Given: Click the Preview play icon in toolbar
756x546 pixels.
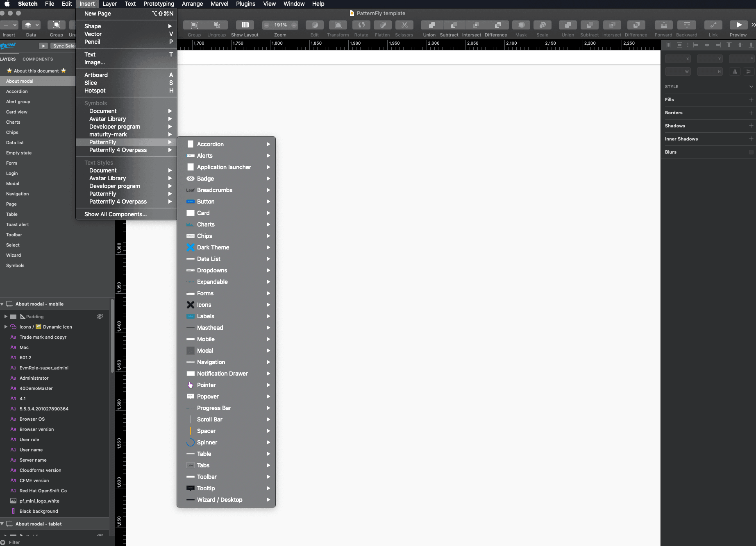Looking at the screenshot, I should point(738,25).
